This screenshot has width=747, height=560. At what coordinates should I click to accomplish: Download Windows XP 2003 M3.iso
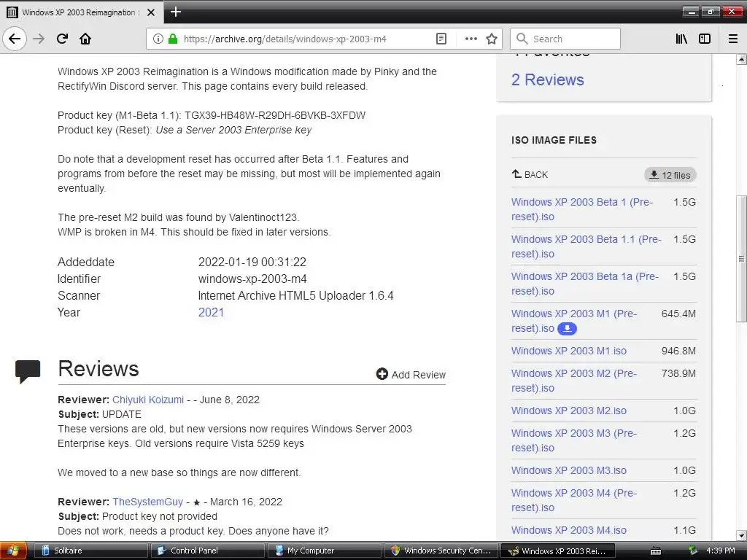click(x=569, y=470)
